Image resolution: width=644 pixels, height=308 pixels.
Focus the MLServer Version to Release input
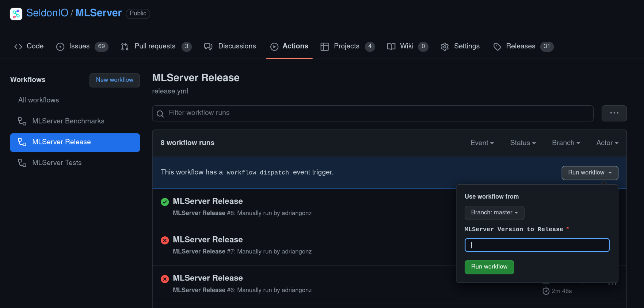(537, 245)
